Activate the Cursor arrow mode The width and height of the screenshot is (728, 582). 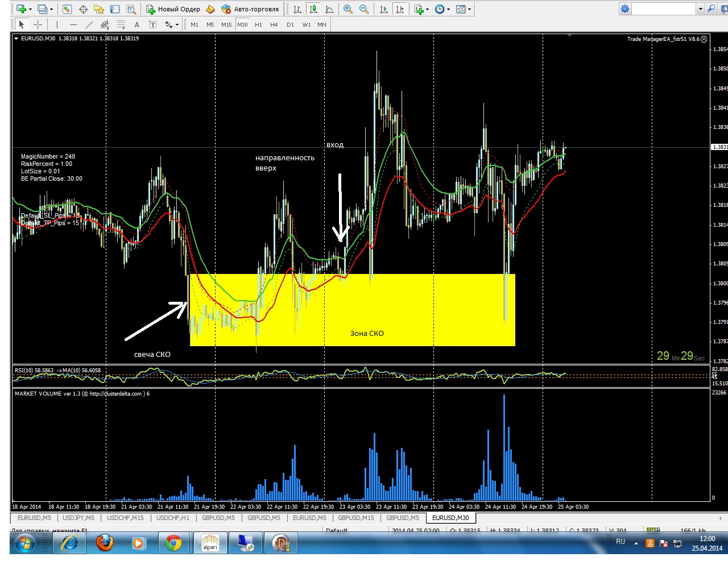tap(22, 24)
